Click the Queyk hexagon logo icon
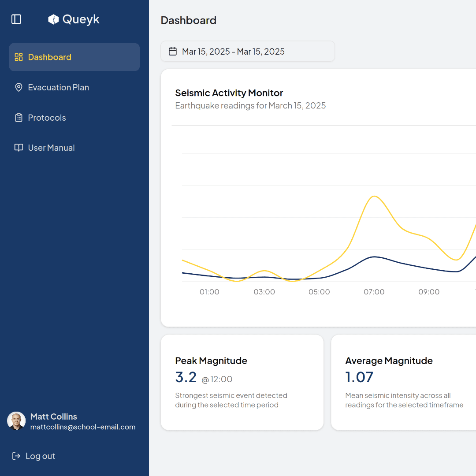The width and height of the screenshot is (476, 476). tap(53, 19)
